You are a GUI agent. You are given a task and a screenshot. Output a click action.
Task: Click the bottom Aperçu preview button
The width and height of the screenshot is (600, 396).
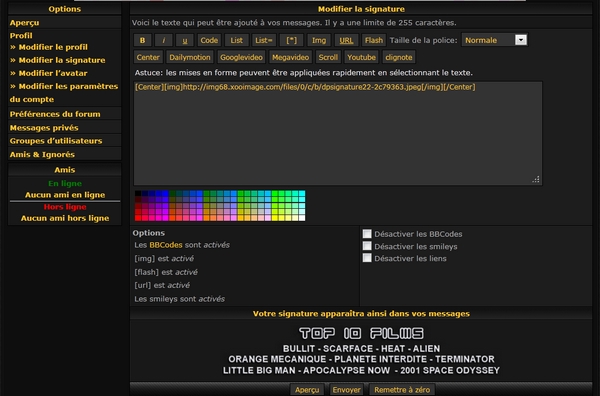pos(307,389)
